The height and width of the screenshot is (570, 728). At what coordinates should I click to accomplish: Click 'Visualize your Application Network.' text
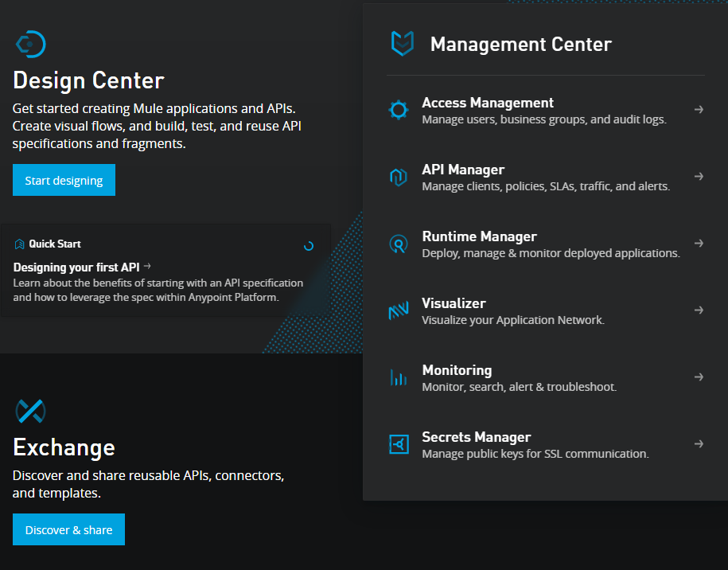513,320
